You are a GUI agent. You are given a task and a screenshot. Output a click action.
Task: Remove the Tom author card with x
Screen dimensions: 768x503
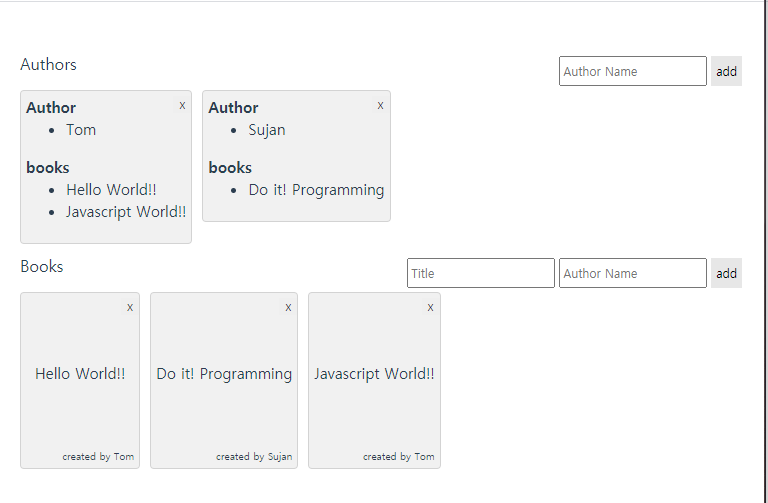click(x=182, y=105)
